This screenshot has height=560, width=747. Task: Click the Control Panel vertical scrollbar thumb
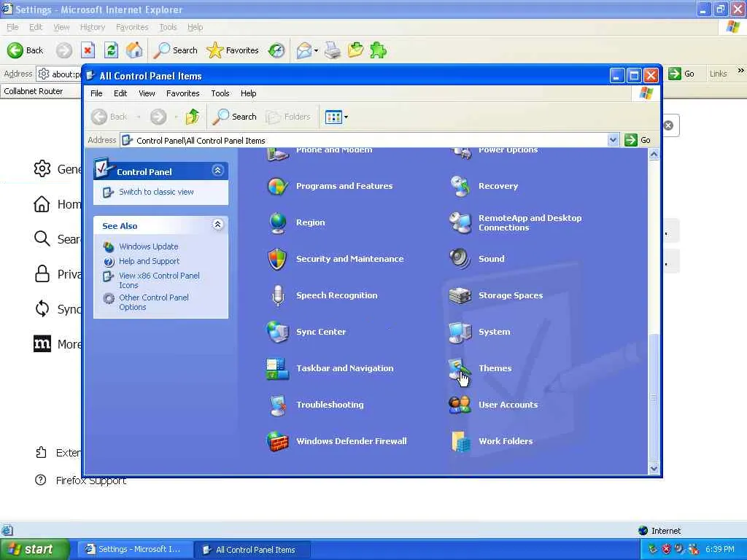coord(654,397)
